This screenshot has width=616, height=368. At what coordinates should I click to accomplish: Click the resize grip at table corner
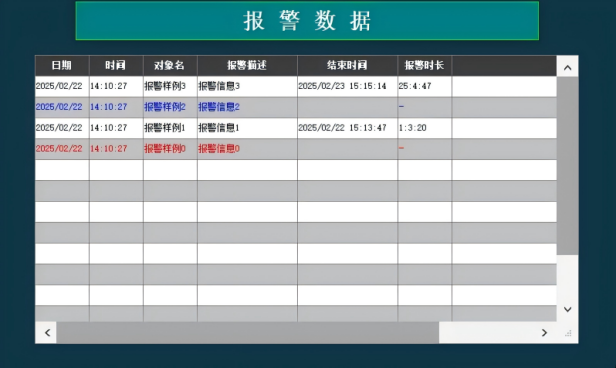(568, 333)
